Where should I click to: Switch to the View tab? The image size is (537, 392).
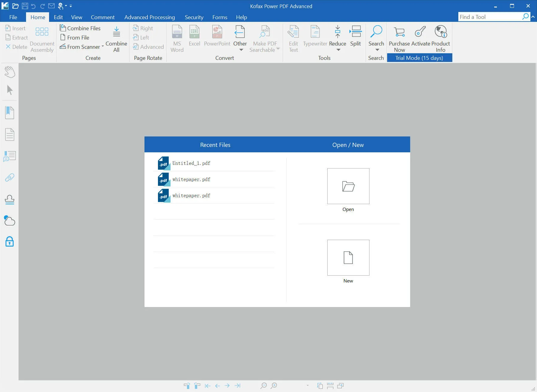[77, 17]
